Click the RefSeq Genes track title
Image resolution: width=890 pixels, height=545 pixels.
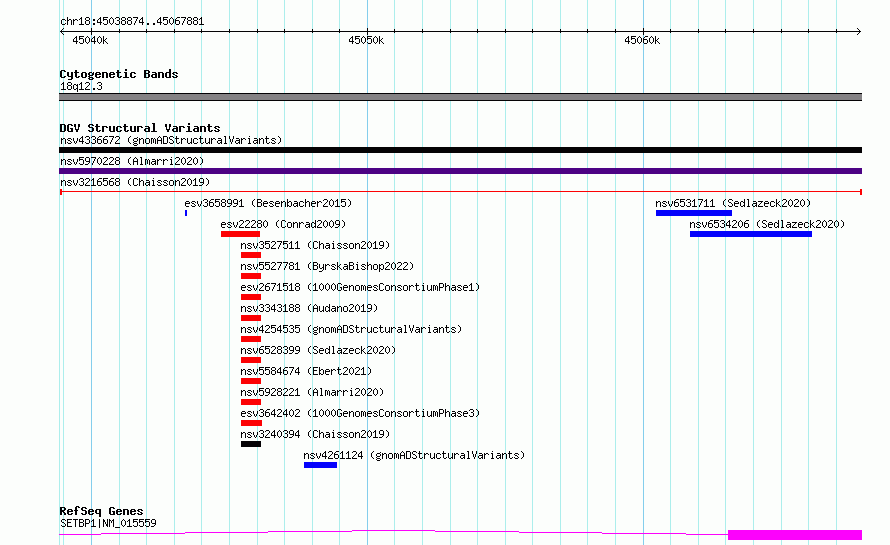[101, 511]
